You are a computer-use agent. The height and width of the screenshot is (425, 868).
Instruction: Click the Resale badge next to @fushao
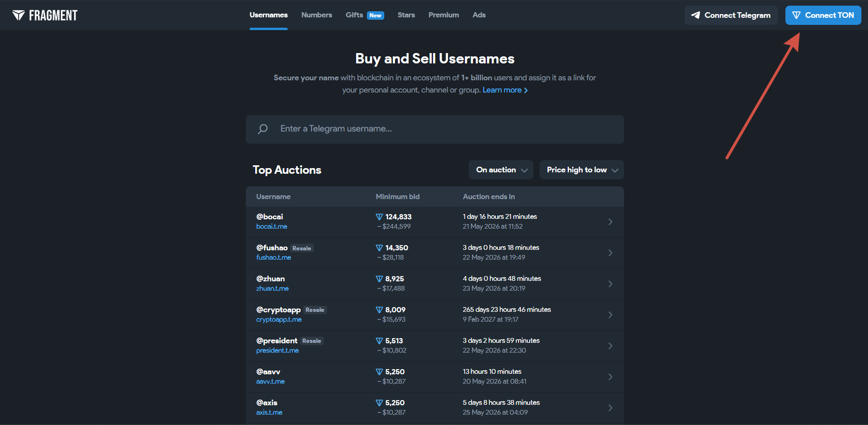(302, 248)
